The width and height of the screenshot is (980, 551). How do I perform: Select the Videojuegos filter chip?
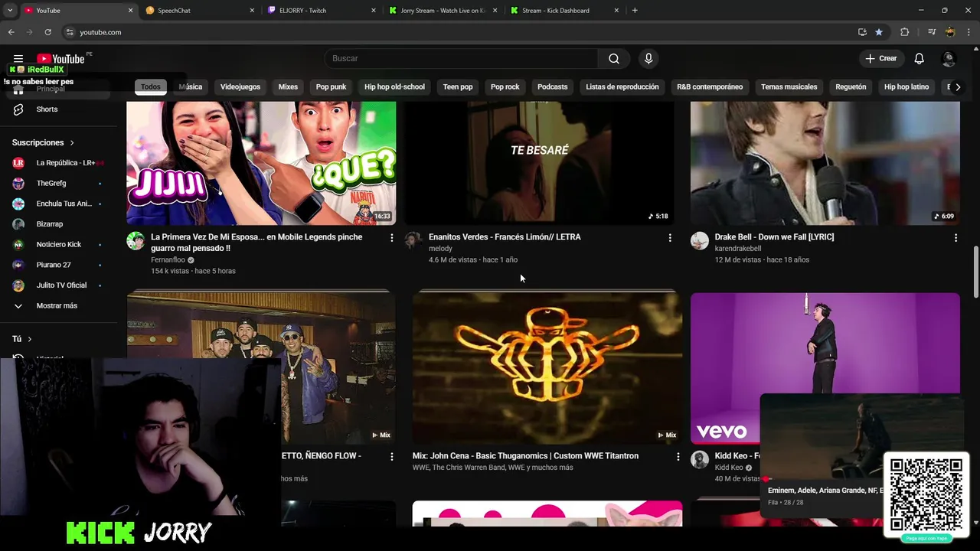(240, 86)
